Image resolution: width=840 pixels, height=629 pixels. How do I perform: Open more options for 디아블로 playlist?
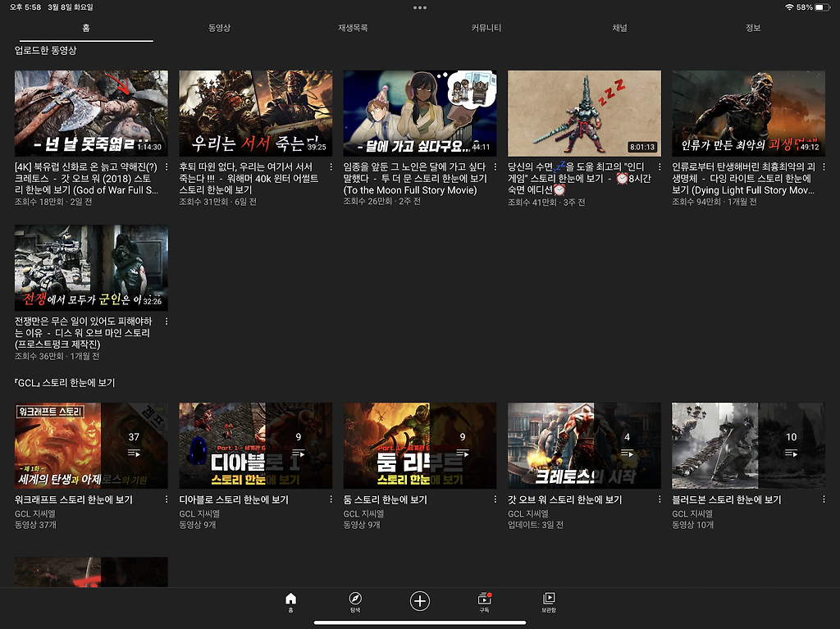[x=331, y=499]
